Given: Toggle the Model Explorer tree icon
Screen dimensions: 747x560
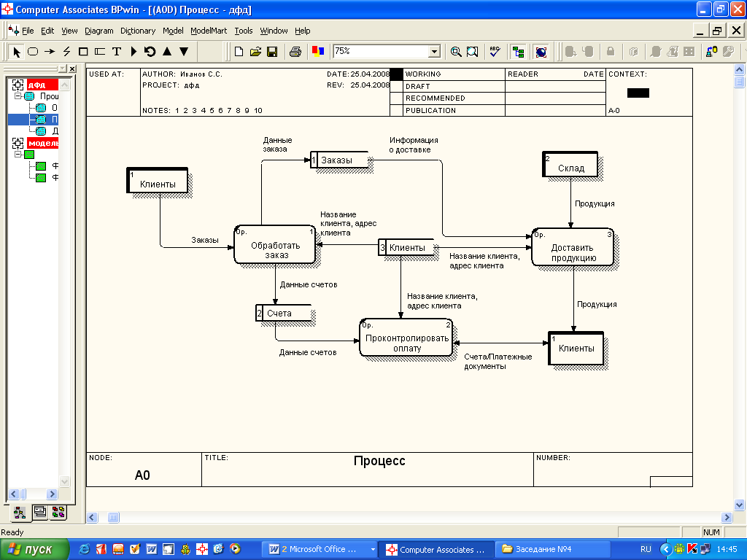Looking at the screenshot, I should tap(518, 52).
